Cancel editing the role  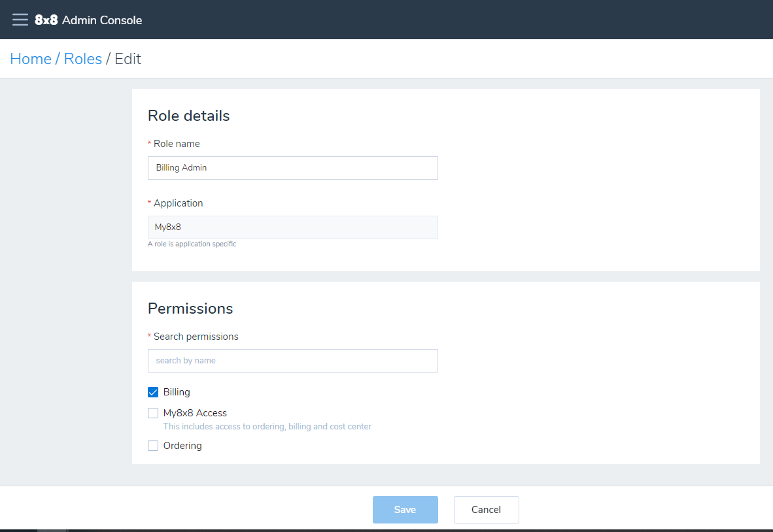click(x=486, y=509)
